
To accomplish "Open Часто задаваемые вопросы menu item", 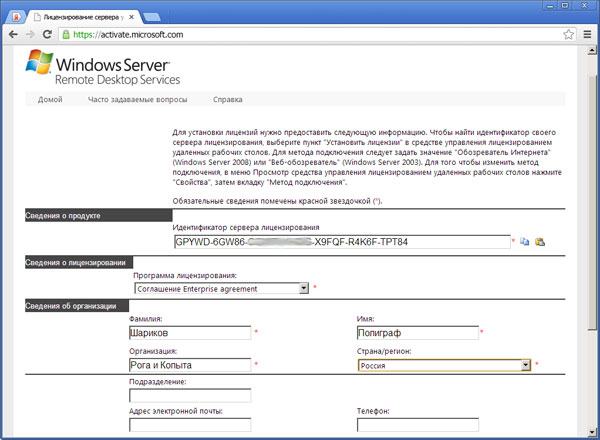I will [137, 99].
